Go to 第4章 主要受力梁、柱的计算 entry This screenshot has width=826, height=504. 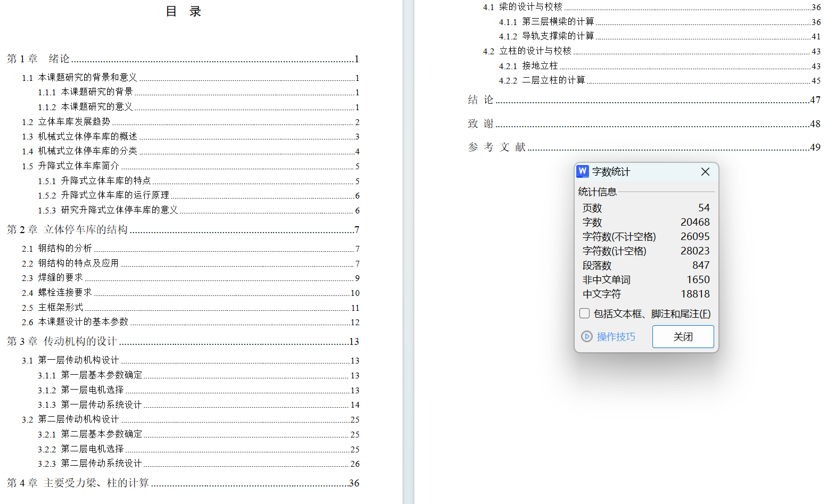point(183,483)
